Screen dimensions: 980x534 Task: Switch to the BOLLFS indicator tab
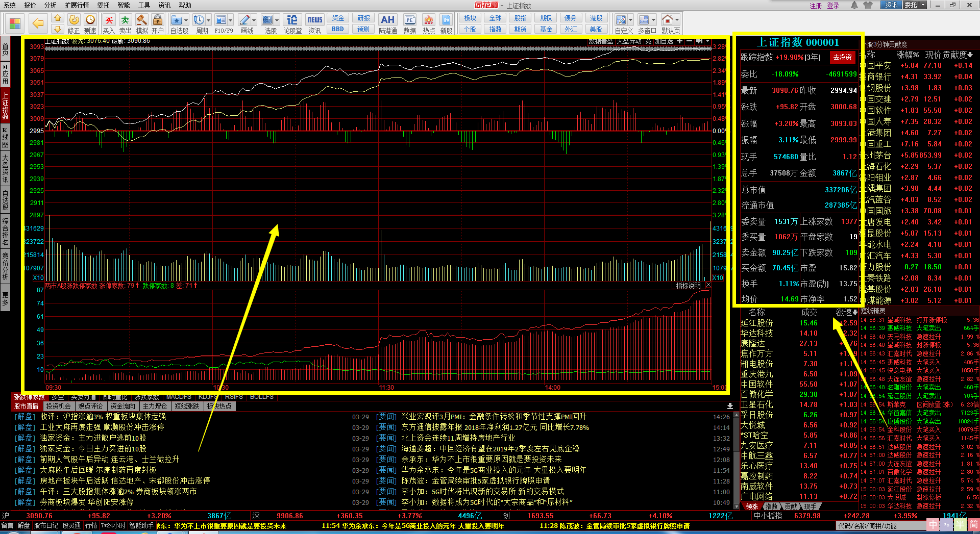tap(262, 397)
